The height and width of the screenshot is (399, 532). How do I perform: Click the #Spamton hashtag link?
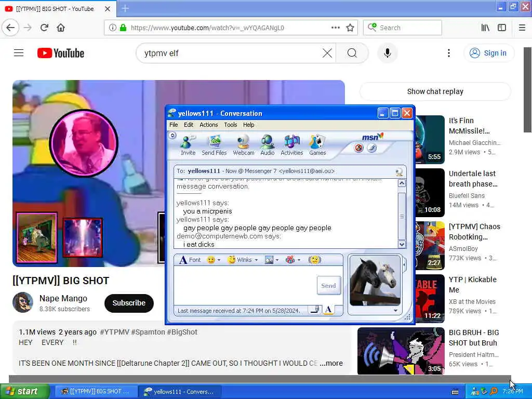point(148,332)
